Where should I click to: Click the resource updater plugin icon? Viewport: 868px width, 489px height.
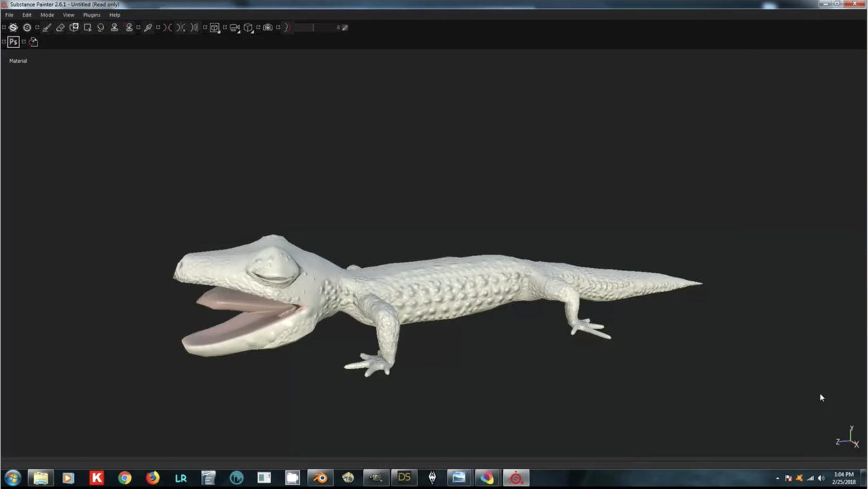tap(33, 42)
